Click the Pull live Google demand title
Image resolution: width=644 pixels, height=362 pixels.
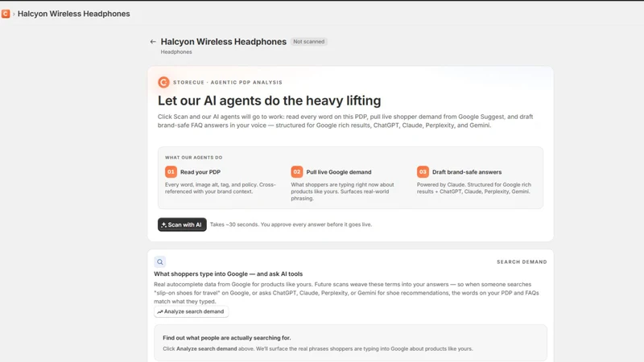[339, 172]
